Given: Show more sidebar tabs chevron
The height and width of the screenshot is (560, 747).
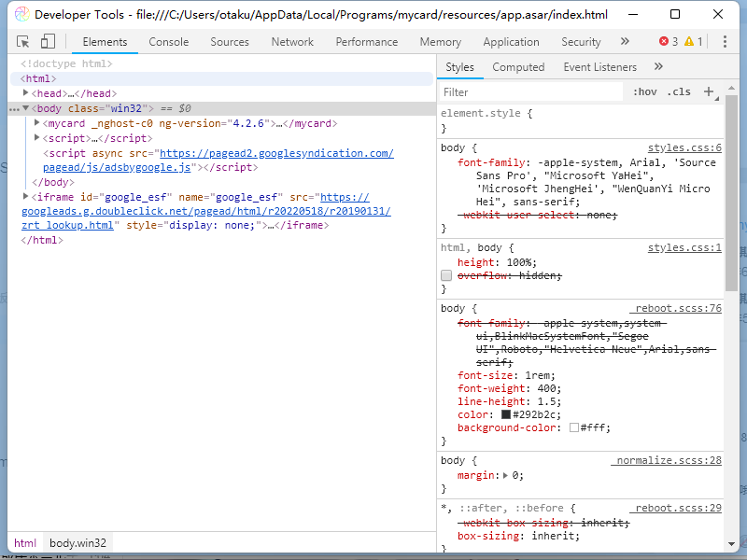Looking at the screenshot, I should click(x=658, y=66).
